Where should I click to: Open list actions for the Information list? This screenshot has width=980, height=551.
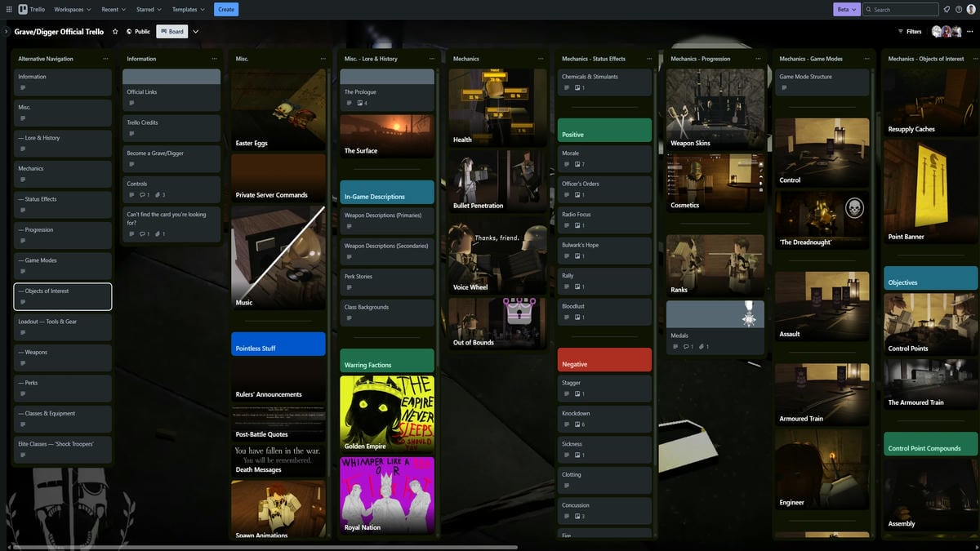pyautogui.click(x=215, y=59)
